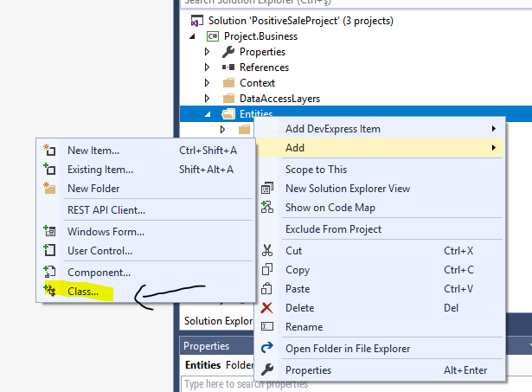Click the Solution icon for PositiveSaleProject
532x392 pixels.
(196, 21)
